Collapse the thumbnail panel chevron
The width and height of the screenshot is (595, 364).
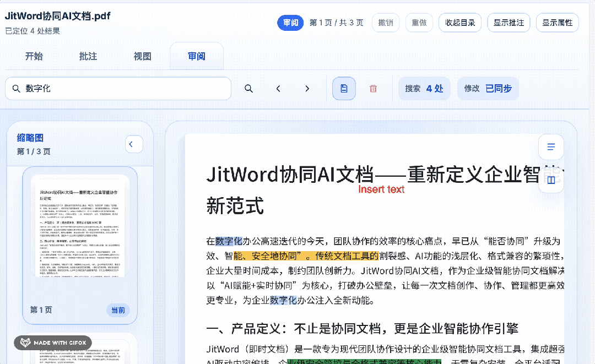(133, 144)
